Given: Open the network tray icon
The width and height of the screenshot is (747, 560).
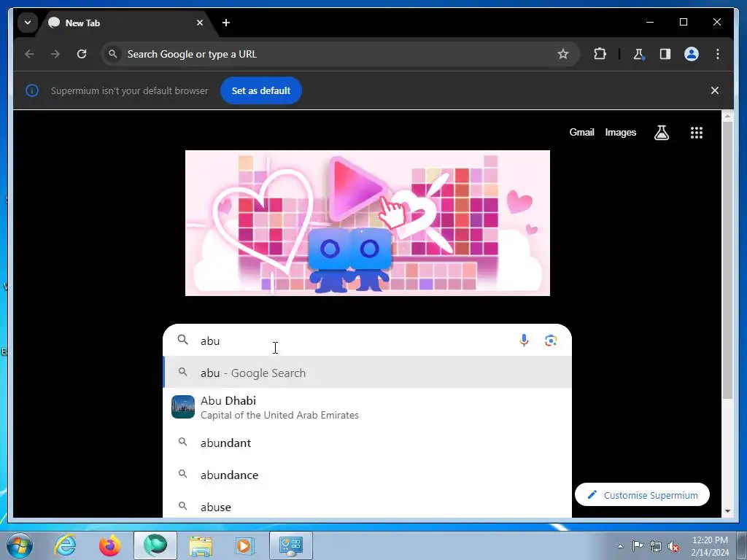Looking at the screenshot, I should coord(656,546).
